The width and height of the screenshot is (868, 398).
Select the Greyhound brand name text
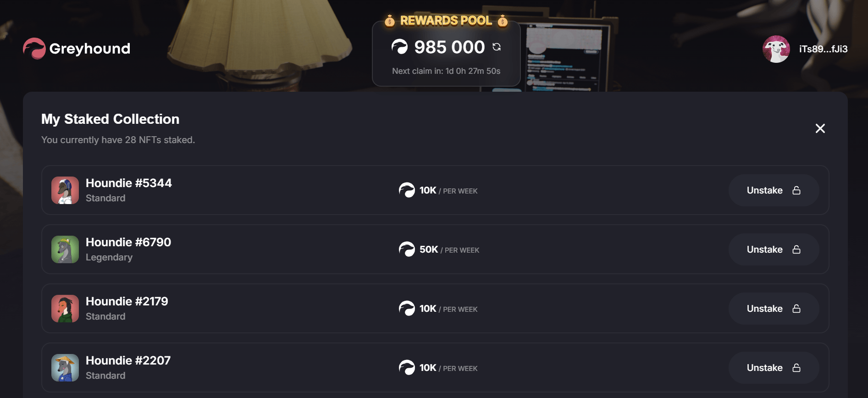(90, 49)
